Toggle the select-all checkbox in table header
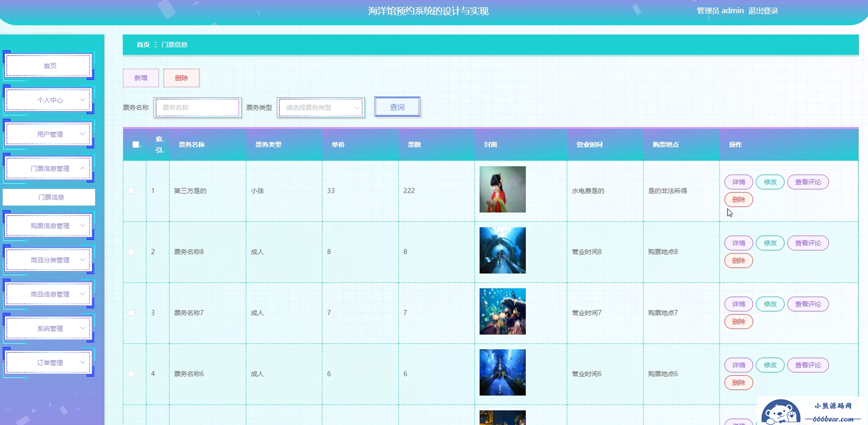Image resolution: width=868 pixels, height=425 pixels. 135,144
